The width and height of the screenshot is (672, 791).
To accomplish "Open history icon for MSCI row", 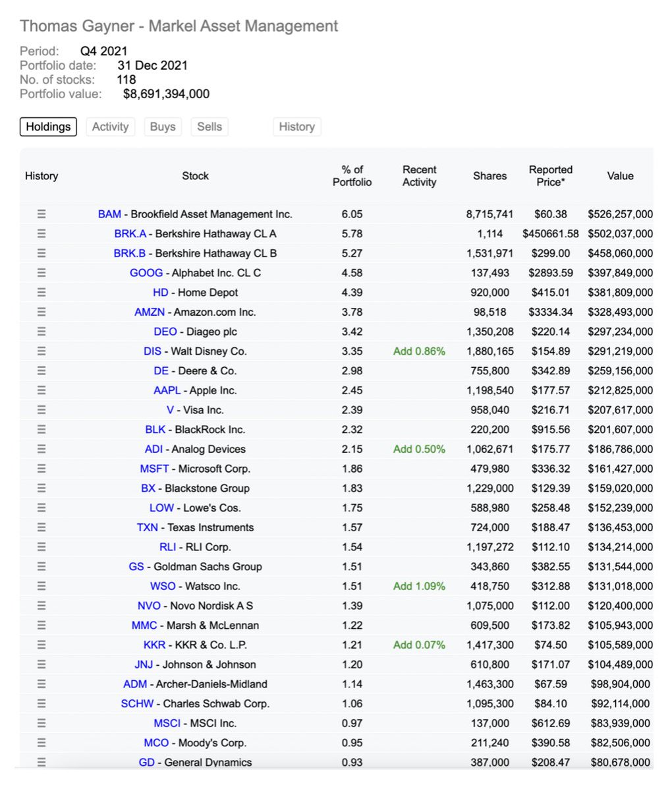I will 42,723.
